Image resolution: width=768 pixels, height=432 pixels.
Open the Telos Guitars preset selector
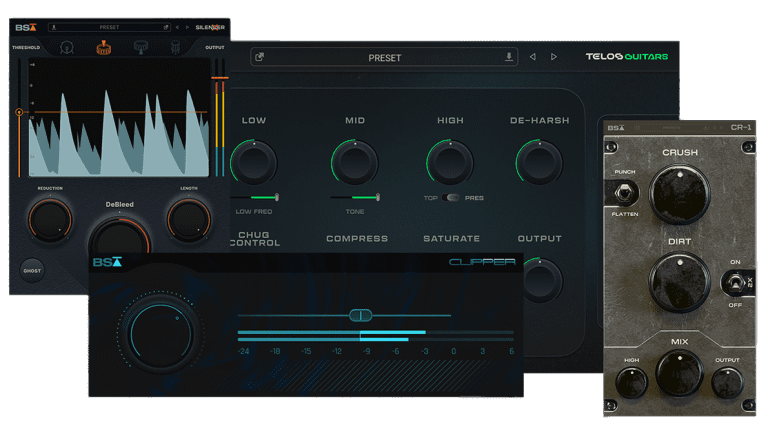click(384, 57)
